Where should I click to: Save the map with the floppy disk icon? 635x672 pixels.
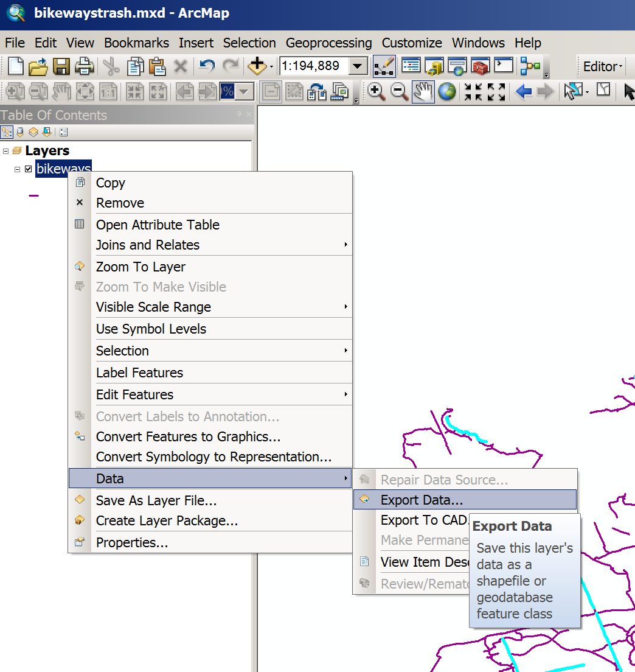pyautogui.click(x=61, y=66)
